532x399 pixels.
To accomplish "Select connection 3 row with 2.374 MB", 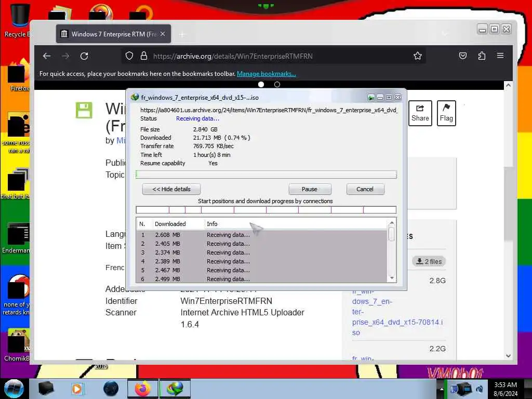I will (x=262, y=252).
